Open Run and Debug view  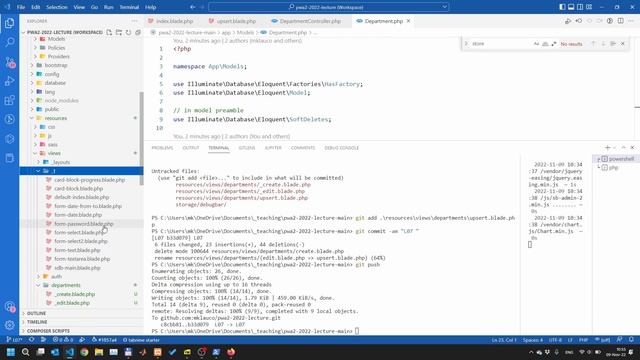point(9,81)
